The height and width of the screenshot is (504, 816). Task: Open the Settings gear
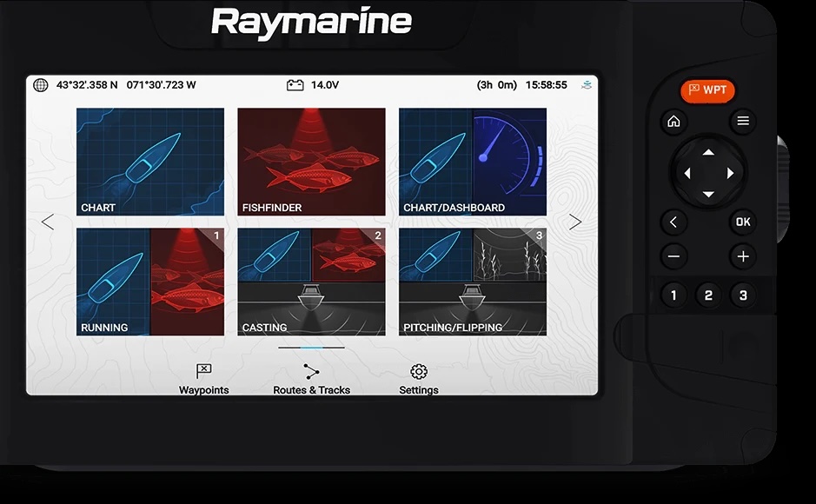click(x=418, y=372)
